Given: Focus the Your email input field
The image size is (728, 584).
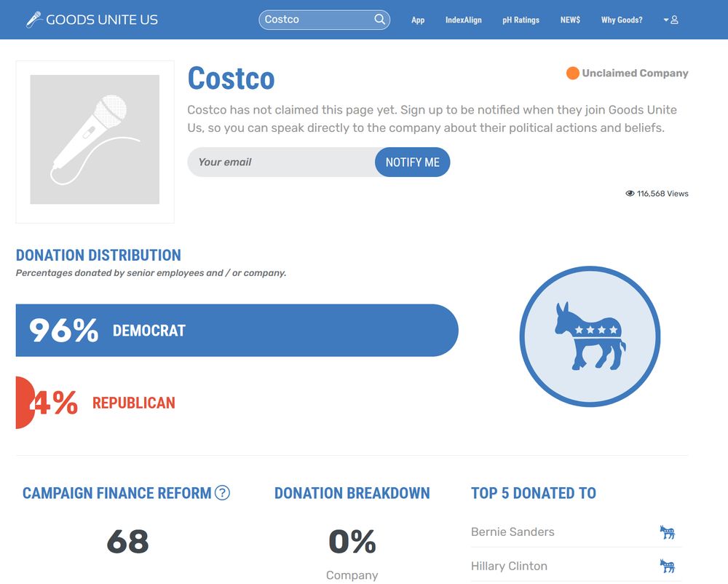Looking at the screenshot, I should pyautogui.click(x=281, y=162).
